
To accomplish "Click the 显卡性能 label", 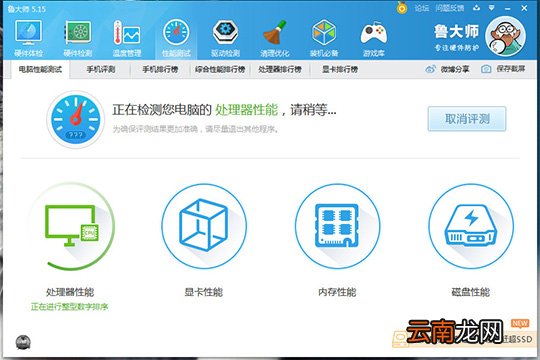I will tap(204, 292).
